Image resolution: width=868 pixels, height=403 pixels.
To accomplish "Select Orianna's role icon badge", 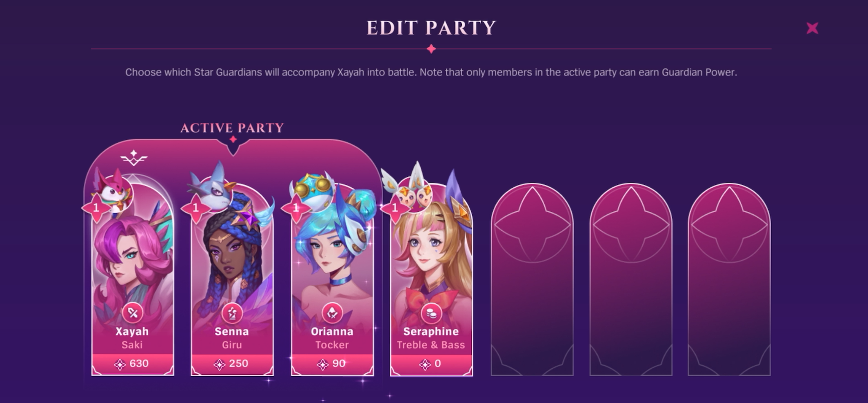I will tap(332, 313).
